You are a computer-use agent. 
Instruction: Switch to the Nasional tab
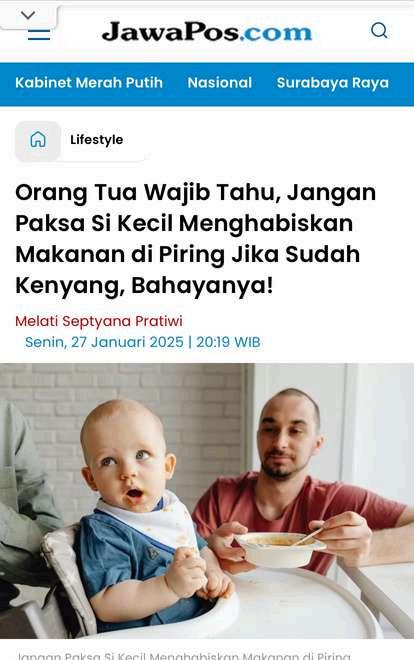pos(220,82)
